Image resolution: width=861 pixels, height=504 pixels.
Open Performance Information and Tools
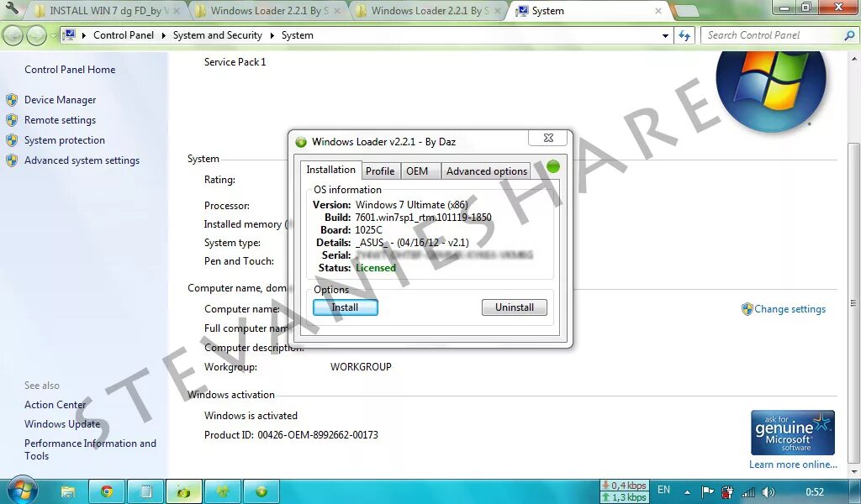[x=90, y=449]
